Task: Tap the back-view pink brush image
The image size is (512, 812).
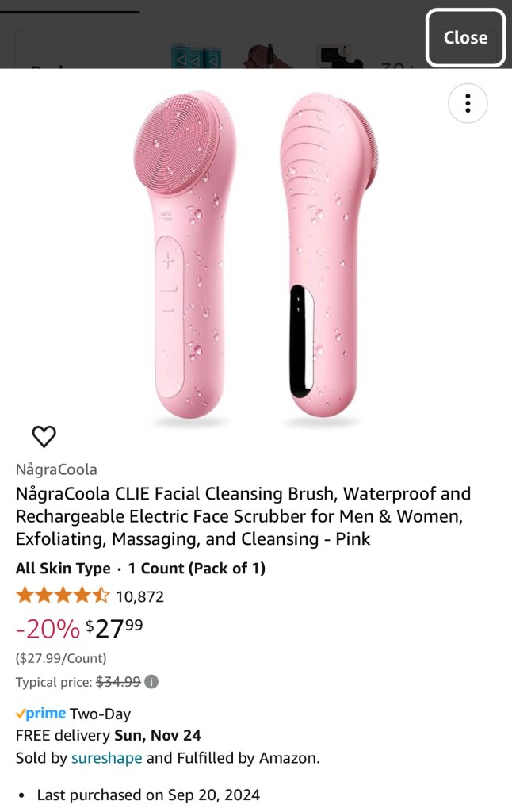Action: click(327, 254)
